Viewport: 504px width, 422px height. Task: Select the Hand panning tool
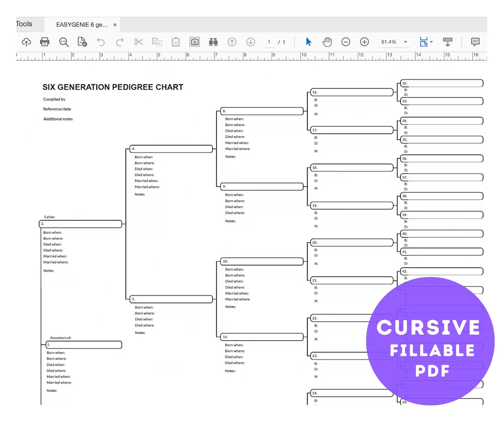327,42
